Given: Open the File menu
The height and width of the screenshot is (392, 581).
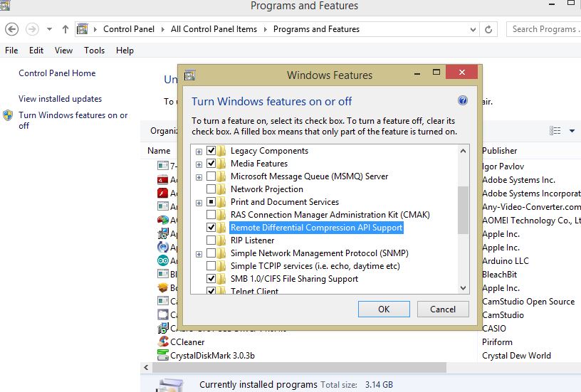Looking at the screenshot, I should point(11,51).
